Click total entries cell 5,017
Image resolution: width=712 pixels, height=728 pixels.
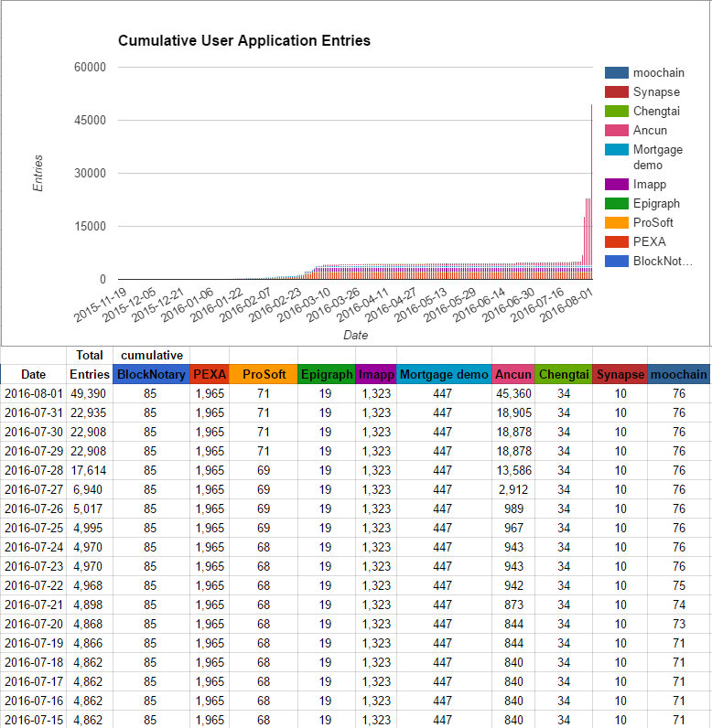pyautogui.click(x=90, y=509)
